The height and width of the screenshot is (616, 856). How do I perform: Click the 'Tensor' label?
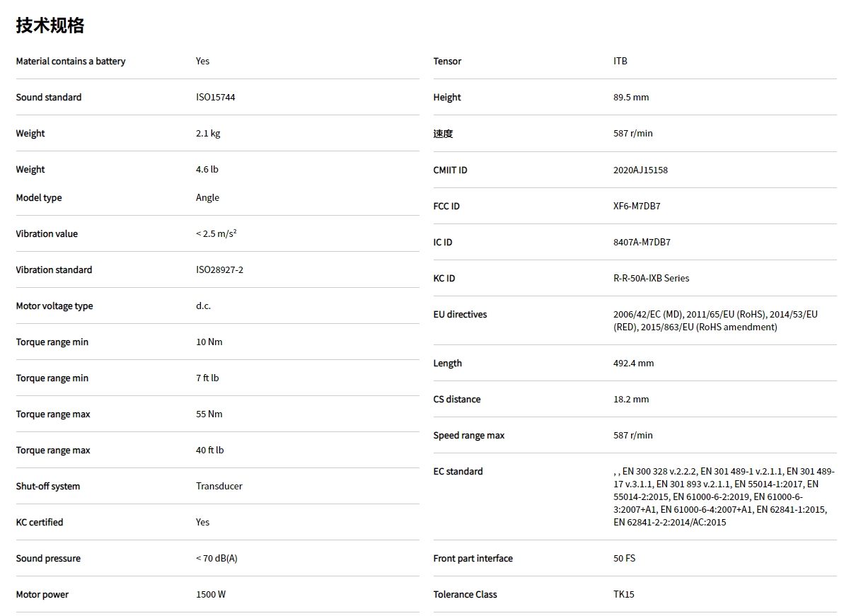coord(447,62)
